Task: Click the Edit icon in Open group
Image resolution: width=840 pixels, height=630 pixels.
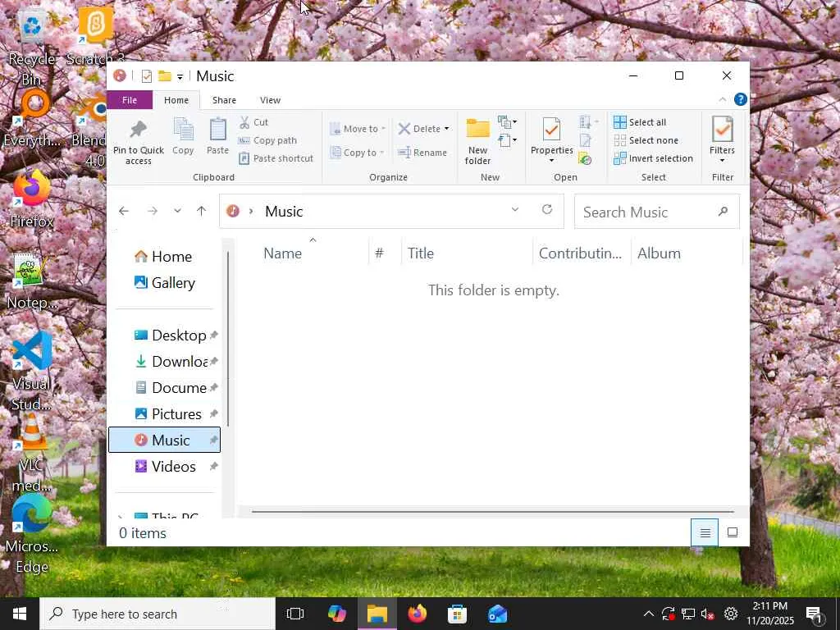Action: [585, 140]
